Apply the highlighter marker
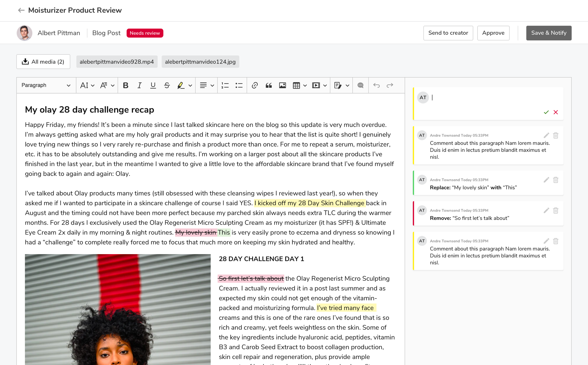This screenshot has height=365, width=588. [x=180, y=85]
